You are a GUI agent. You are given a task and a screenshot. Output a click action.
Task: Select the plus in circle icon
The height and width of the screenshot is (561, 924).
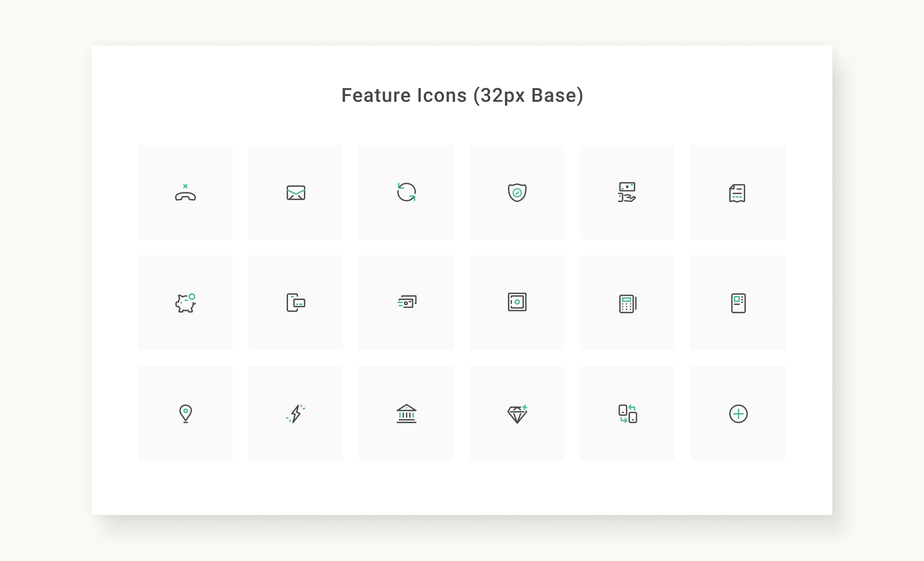coord(738,414)
